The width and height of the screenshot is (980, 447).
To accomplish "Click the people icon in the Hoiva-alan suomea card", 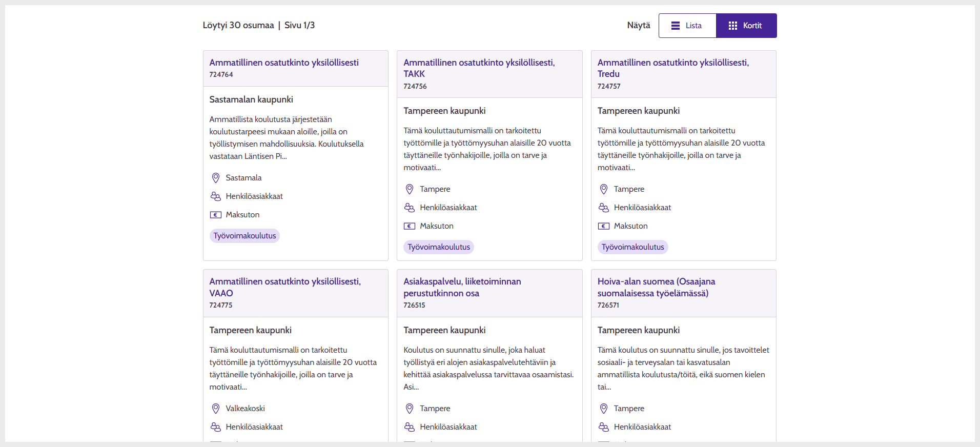I will 604,427.
